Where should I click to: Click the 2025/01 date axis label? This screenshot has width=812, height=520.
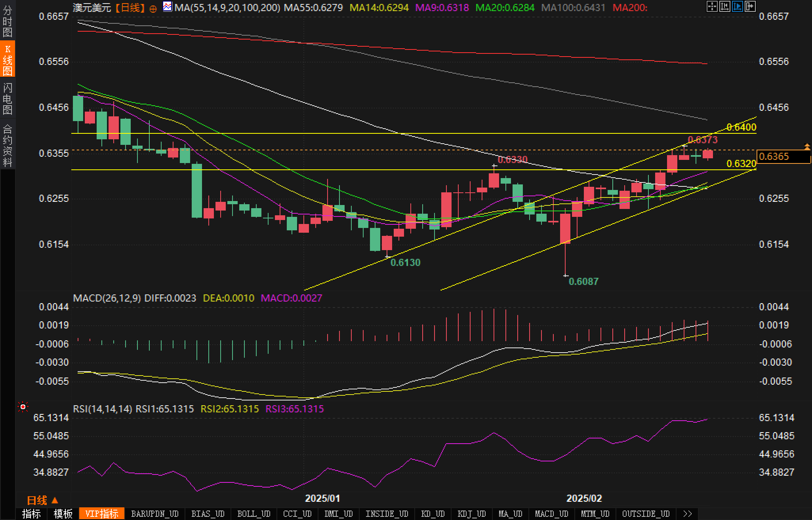click(x=322, y=498)
